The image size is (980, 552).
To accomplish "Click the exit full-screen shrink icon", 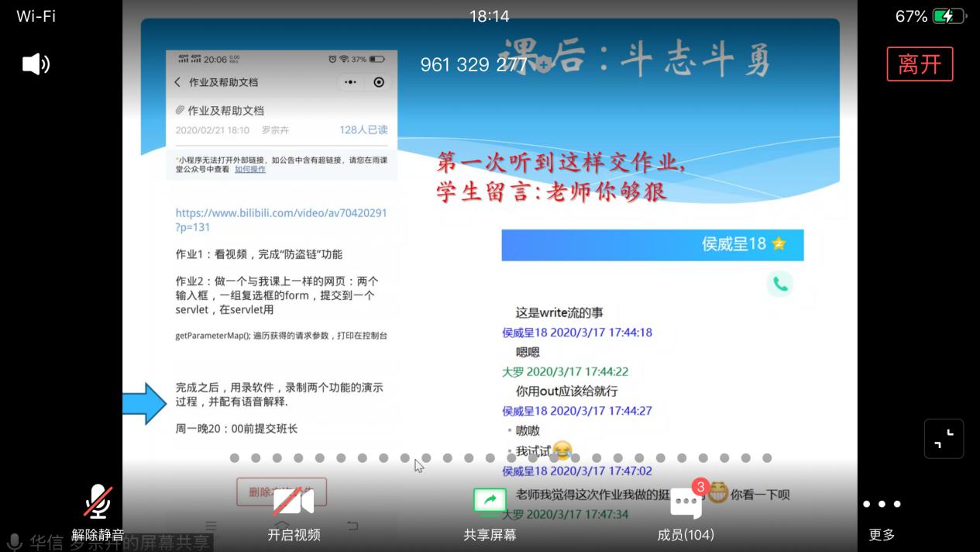I will (x=944, y=439).
